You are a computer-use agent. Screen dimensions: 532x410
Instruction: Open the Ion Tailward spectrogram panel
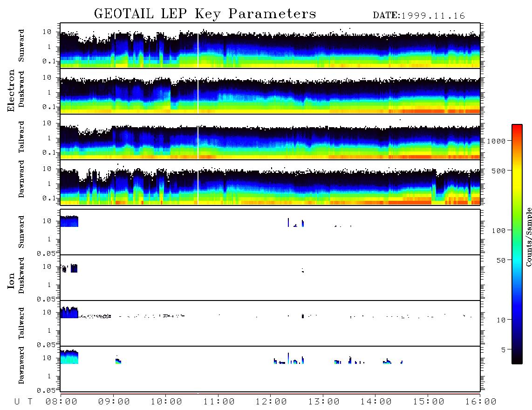[x=270, y=323]
